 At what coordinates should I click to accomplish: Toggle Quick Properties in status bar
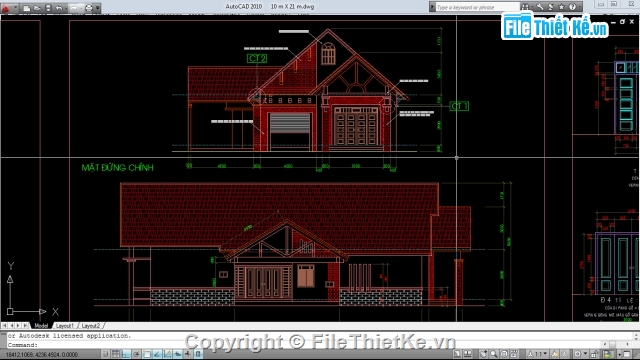pyautogui.click(x=198, y=354)
